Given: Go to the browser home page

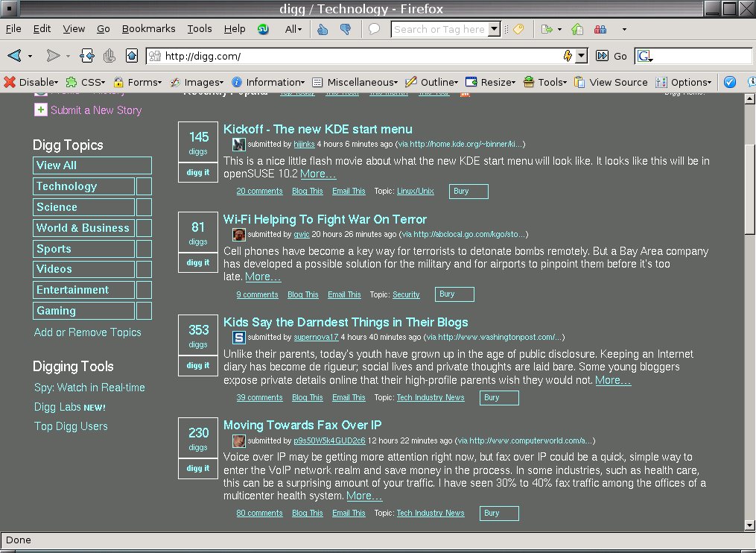Looking at the screenshot, I should [x=132, y=56].
